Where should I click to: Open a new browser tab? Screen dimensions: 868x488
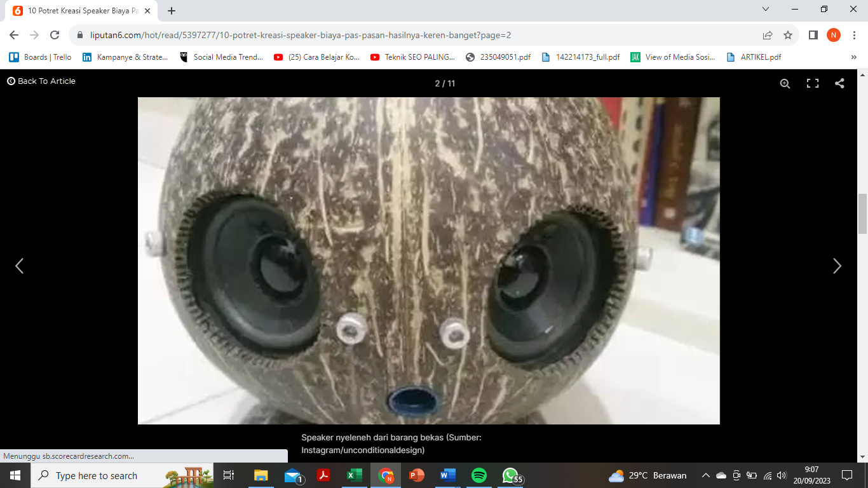pyautogui.click(x=172, y=11)
